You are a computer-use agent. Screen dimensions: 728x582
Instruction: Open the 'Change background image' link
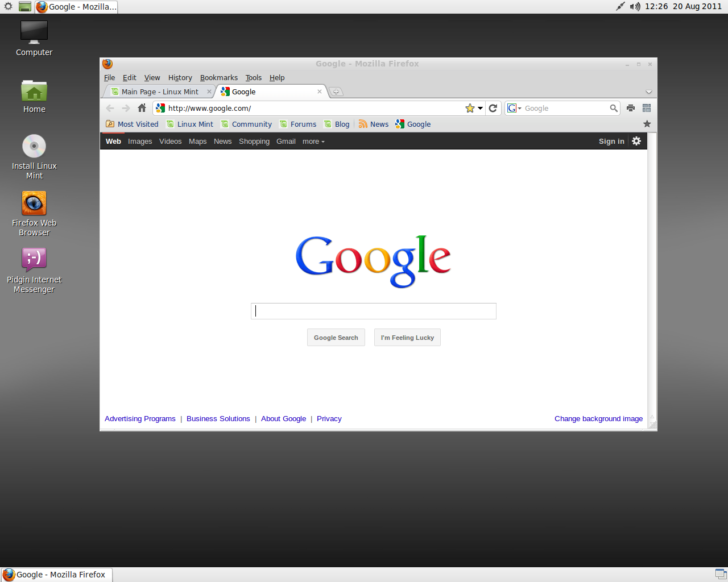(x=598, y=418)
